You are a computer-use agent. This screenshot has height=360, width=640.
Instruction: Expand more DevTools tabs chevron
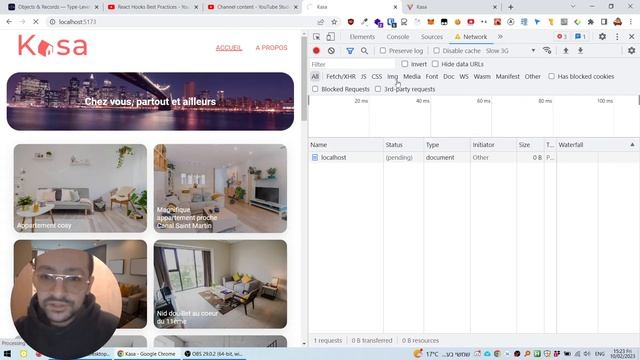click(x=500, y=37)
